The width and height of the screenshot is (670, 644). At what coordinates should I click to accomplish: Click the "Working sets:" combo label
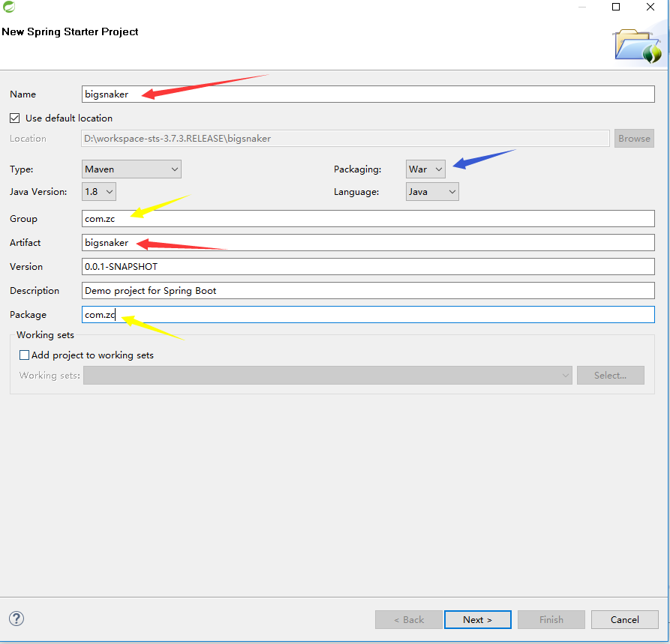point(50,376)
